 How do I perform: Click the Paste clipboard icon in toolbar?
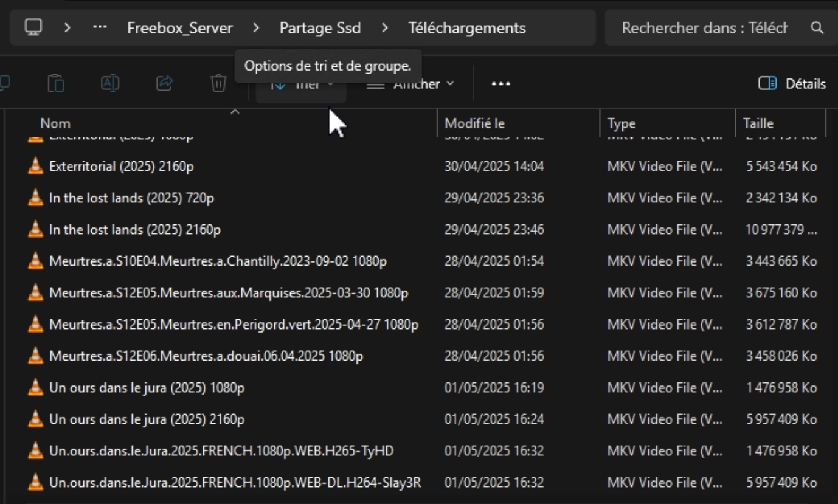(x=56, y=83)
